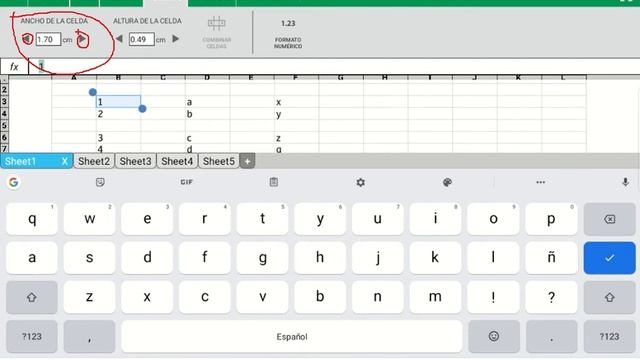Viewport: 640px width, 360px height.
Task: Tap the backspace key
Action: [609, 219]
